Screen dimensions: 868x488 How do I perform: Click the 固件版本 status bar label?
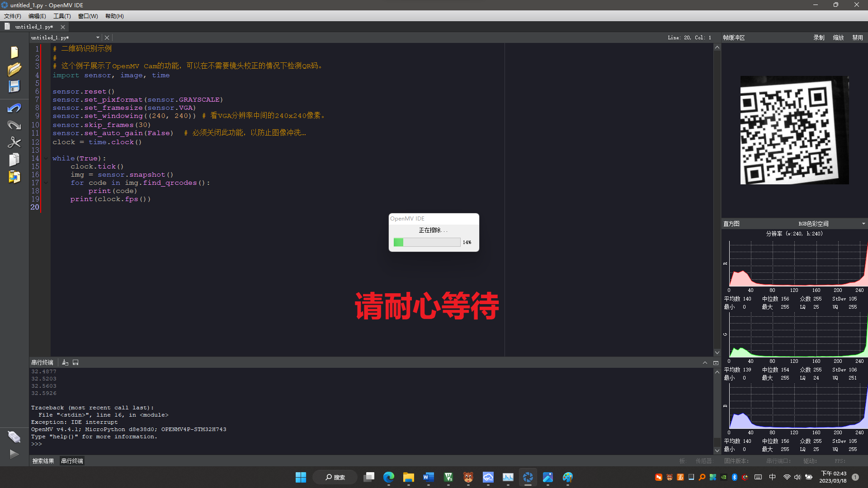click(x=736, y=461)
